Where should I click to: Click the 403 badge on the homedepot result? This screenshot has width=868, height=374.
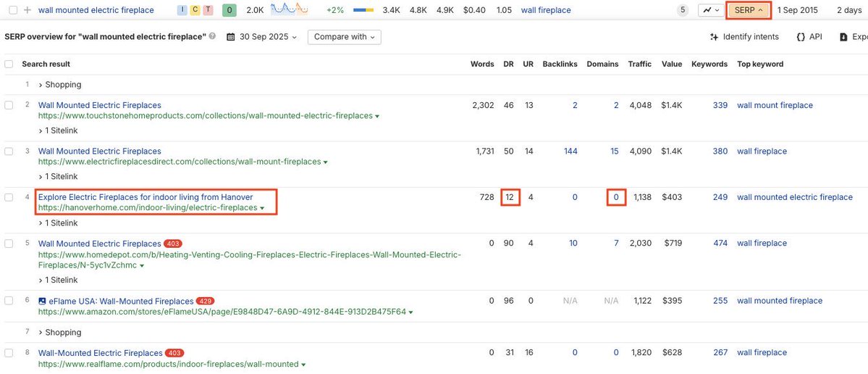(x=173, y=244)
